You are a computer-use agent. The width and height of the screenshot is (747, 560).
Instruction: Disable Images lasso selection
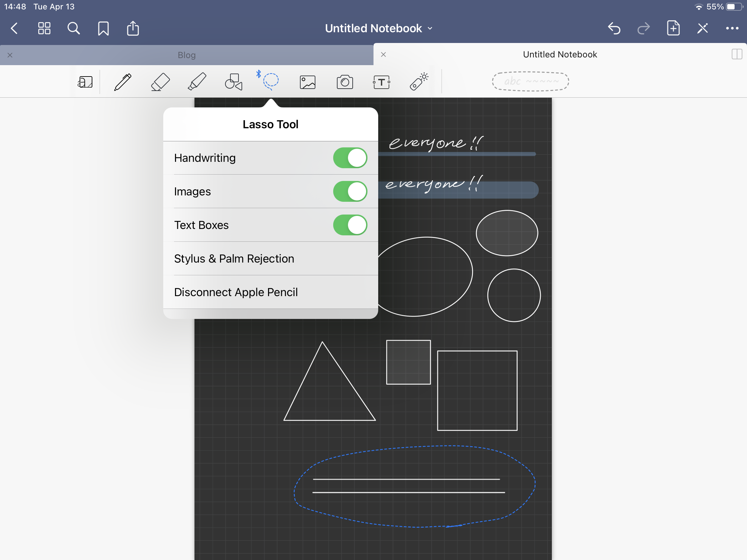350,191
